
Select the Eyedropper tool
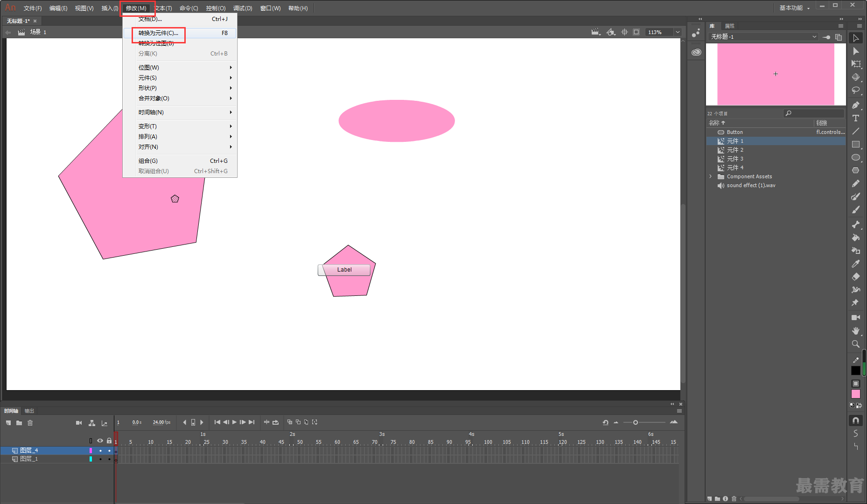pyautogui.click(x=855, y=264)
